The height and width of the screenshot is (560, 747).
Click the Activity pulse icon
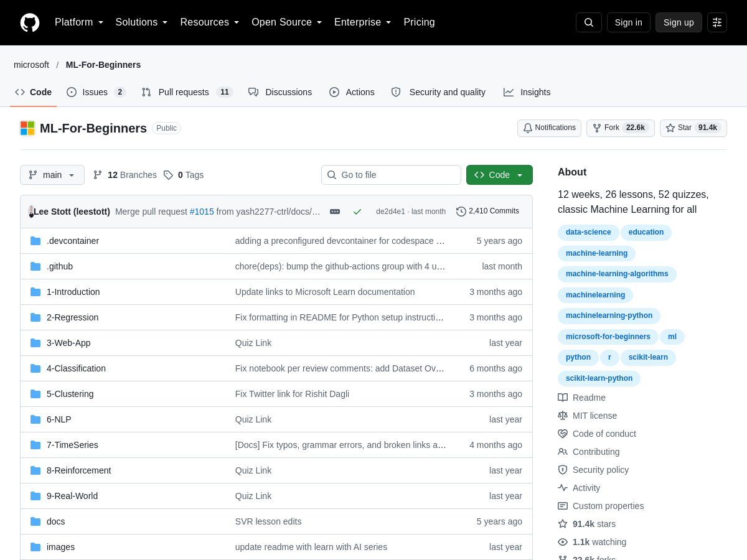(x=563, y=488)
